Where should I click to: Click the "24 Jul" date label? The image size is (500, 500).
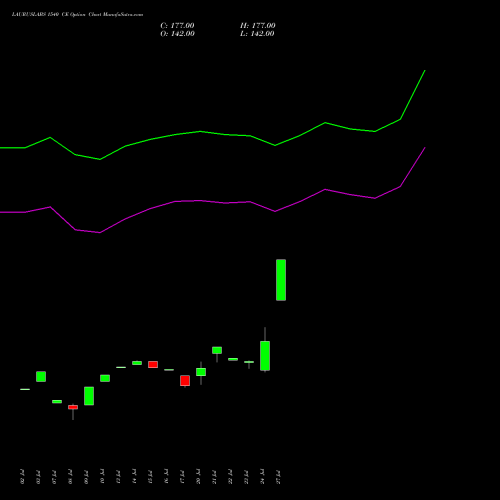(263, 477)
